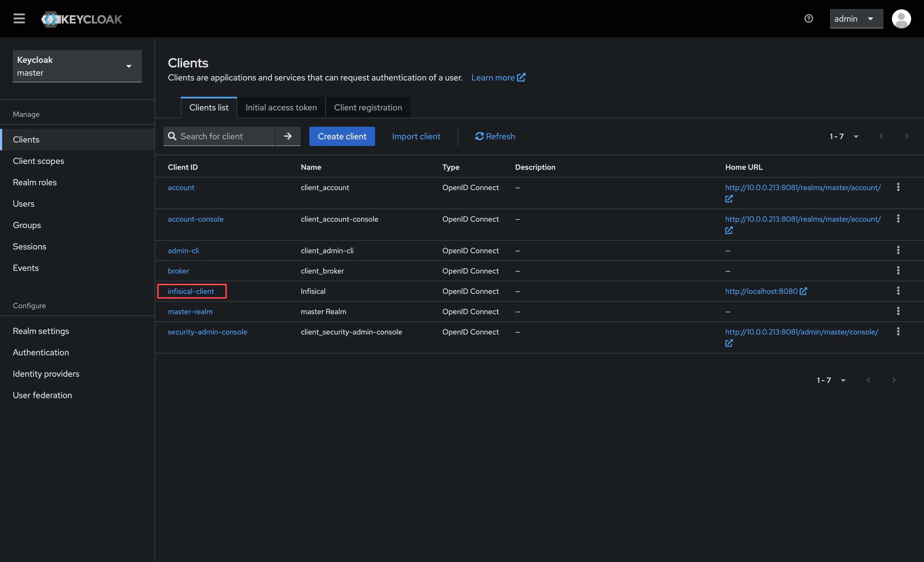Image resolution: width=924 pixels, height=562 pixels.
Task: Open Client scopes in the sidebar
Action: coord(77,161)
